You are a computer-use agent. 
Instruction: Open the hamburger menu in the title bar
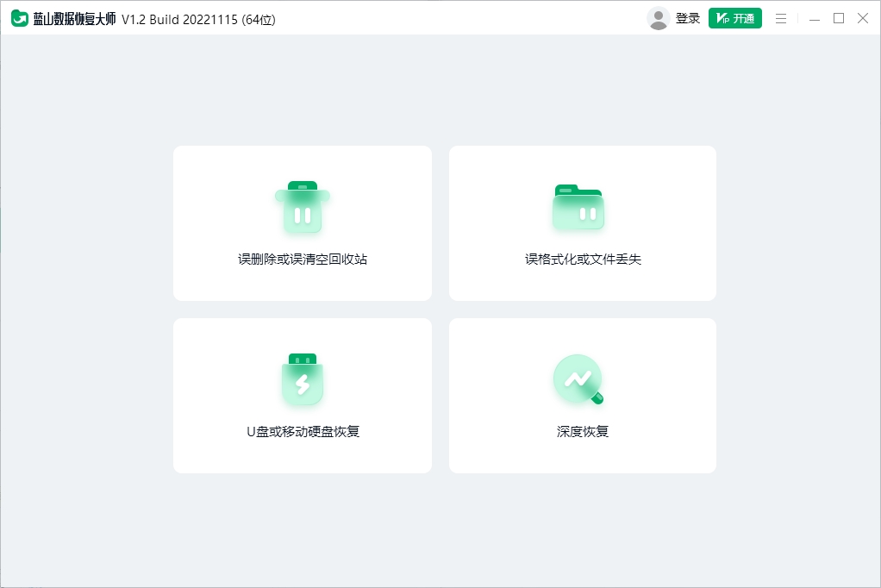781,17
